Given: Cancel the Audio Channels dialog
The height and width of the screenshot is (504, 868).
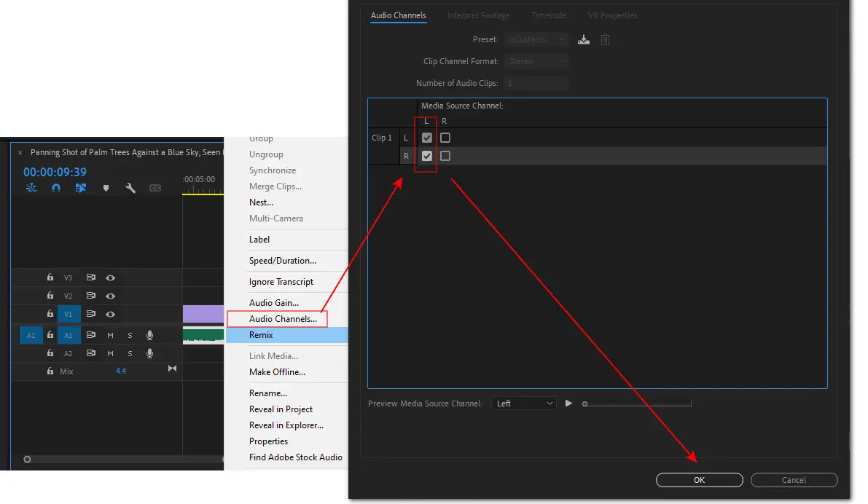Looking at the screenshot, I should [794, 480].
